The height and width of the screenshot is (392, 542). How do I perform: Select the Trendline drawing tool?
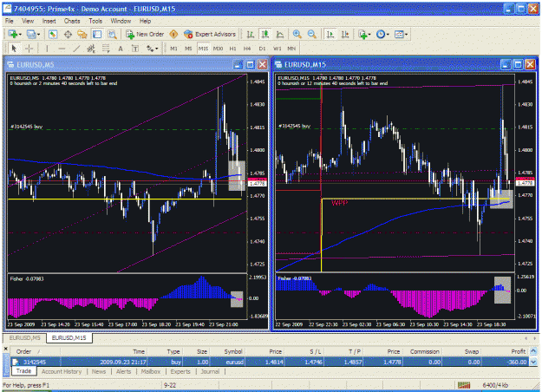76,49
